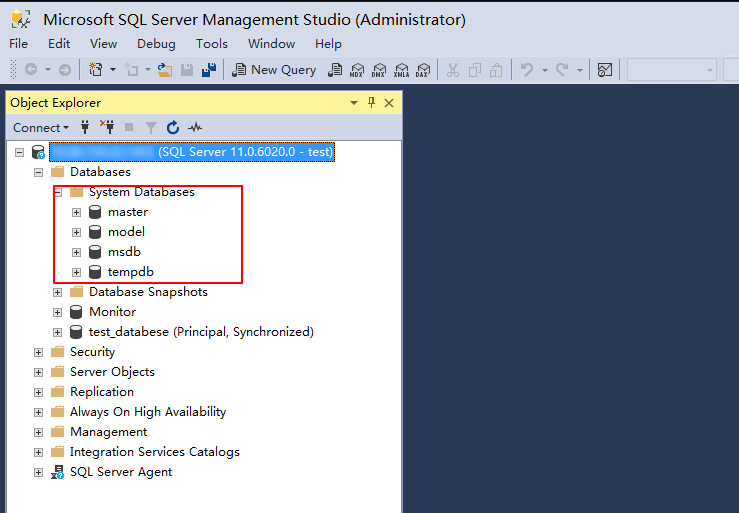
Task: Open the empty toolbar combo box
Action: [671, 70]
